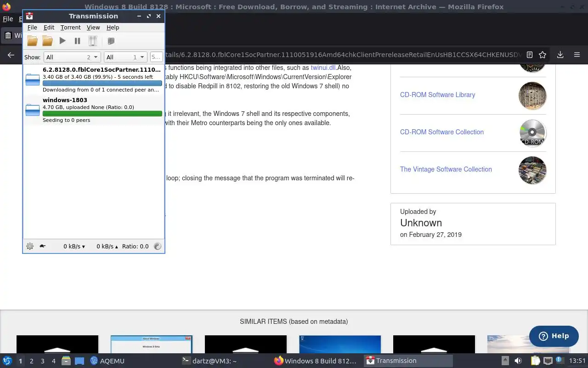
Task: Click the green windows-1803 progress bar
Action: 102,114
